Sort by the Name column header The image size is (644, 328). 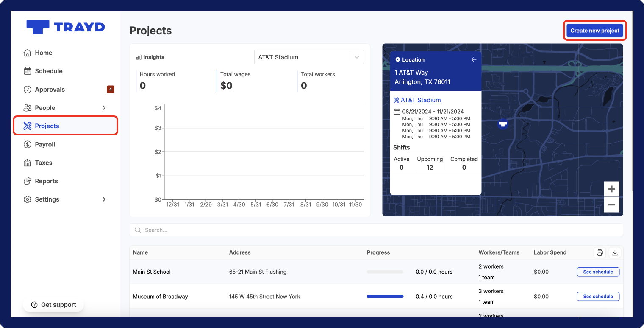point(140,252)
